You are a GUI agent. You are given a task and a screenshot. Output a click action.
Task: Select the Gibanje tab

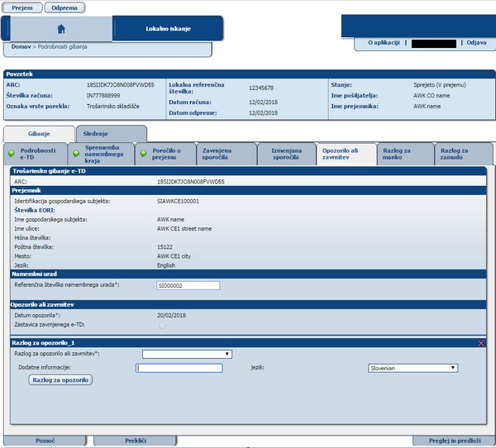click(39, 134)
